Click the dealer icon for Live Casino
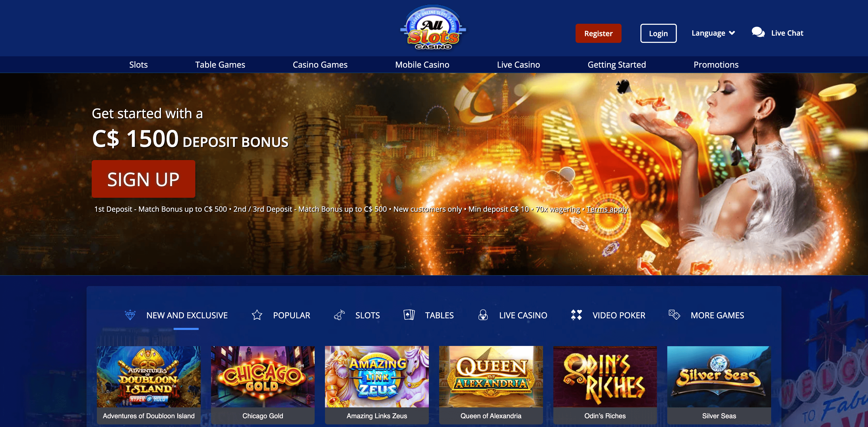Image resolution: width=868 pixels, height=427 pixels. pyautogui.click(x=483, y=315)
